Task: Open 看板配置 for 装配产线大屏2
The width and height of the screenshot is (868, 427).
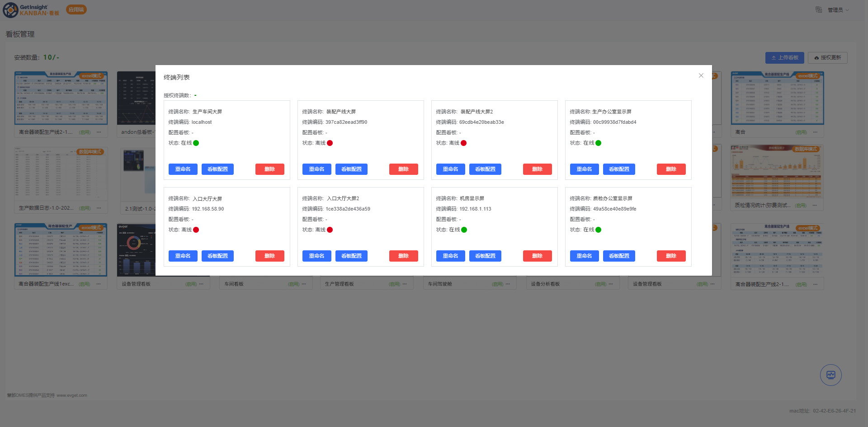Action: (485, 169)
